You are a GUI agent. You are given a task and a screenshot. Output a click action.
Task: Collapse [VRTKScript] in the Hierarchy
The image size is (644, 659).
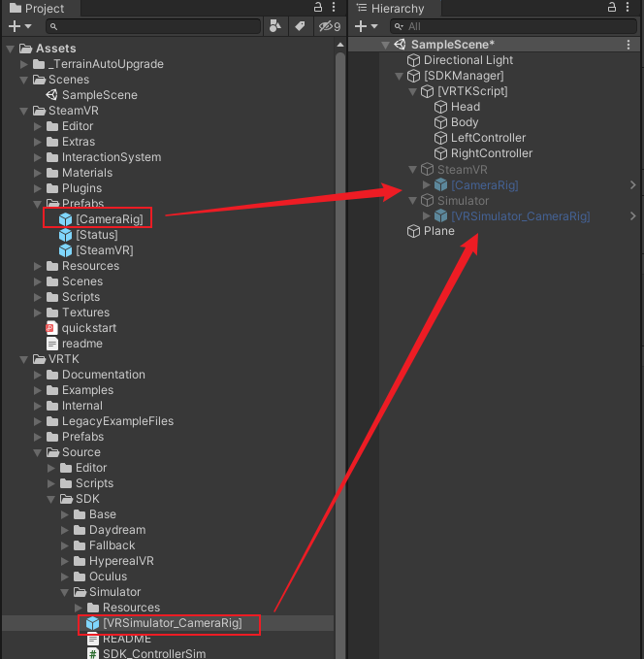coord(412,91)
